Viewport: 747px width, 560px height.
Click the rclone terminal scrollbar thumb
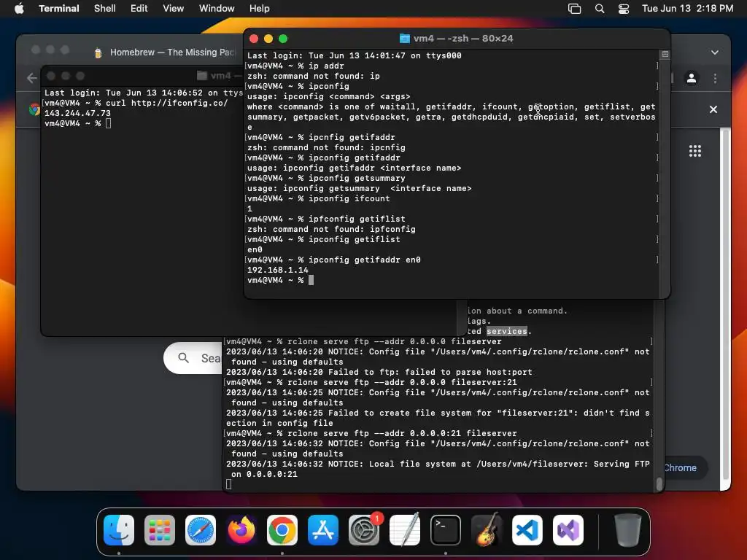tap(659, 483)
